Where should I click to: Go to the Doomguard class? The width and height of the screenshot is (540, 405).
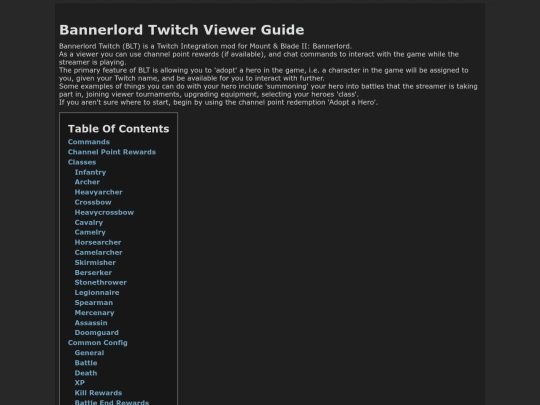pos(96,333)
